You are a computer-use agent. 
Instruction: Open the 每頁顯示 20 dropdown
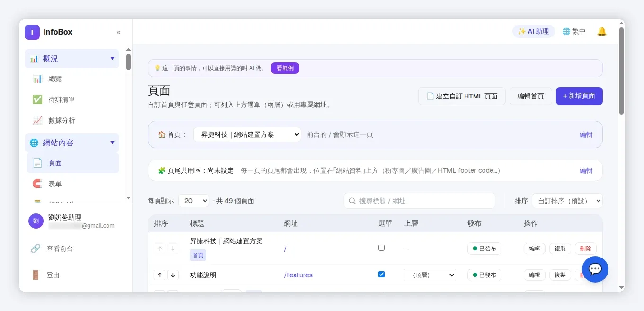[194, 201]
